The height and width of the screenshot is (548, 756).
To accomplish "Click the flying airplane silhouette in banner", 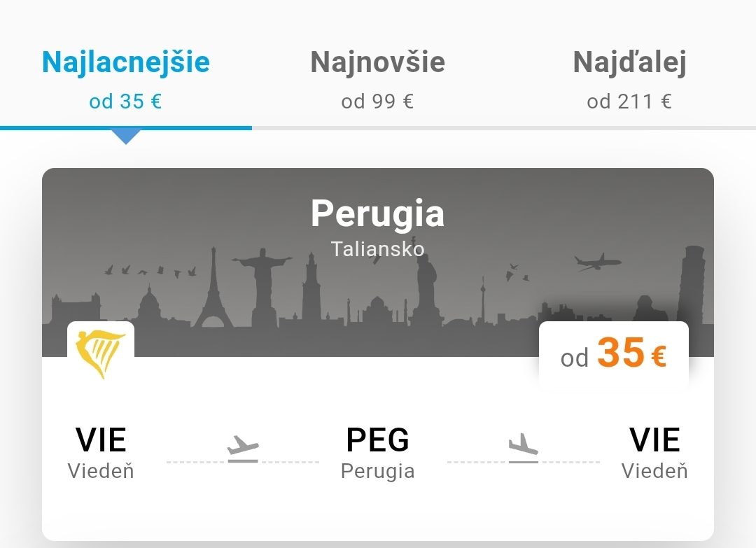I will coord(597,263).
